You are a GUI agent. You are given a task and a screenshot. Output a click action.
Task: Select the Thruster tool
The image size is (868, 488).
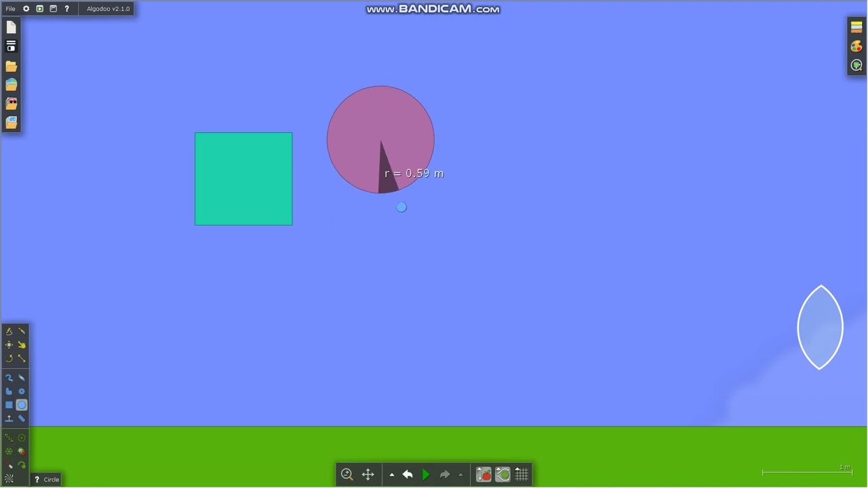(x=22, y=451)
